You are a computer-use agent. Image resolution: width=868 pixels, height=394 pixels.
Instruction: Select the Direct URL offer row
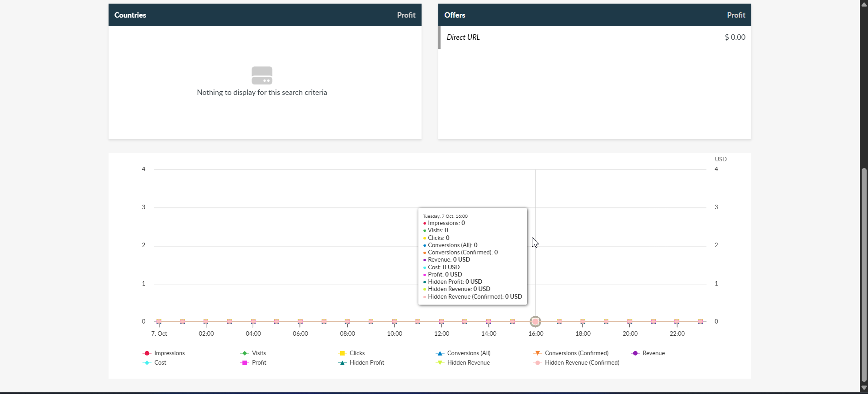pyautogui.click(x=595, y=38)
